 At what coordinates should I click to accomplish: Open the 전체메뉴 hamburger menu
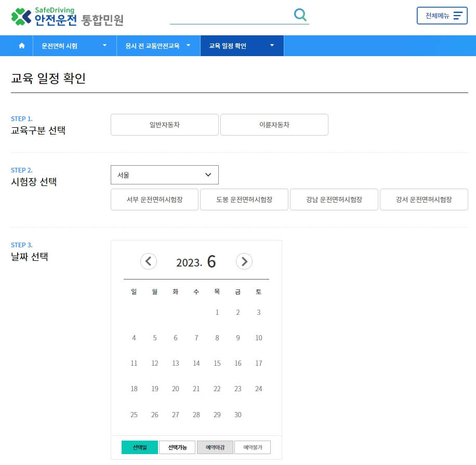click(x=442, y=16)
